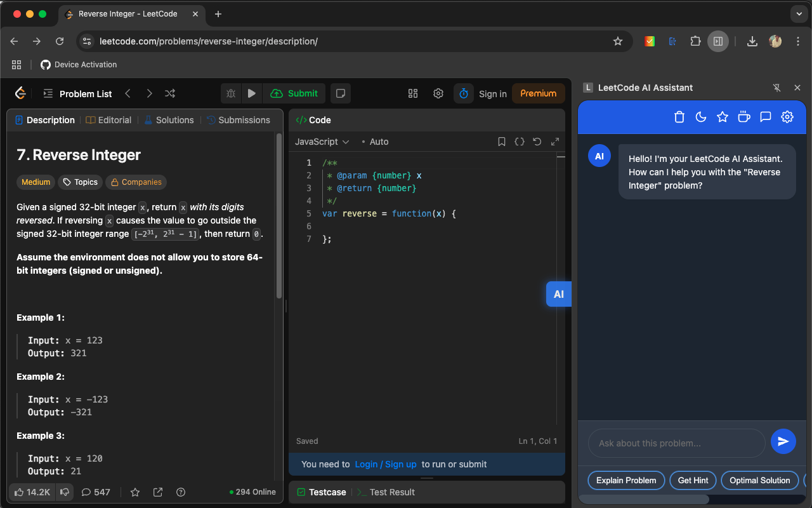812x508 pixels.
Task: Submit the solution
Action: [294, 93]
